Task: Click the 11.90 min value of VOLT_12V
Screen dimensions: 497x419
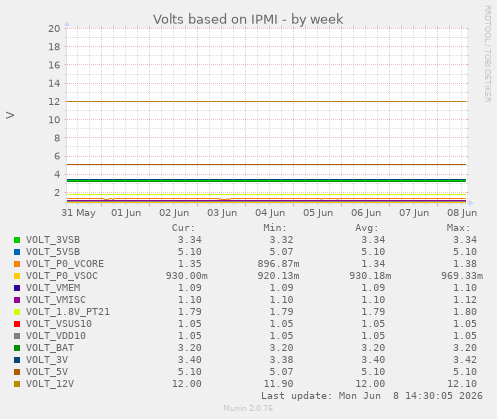Action: [278, 384]
